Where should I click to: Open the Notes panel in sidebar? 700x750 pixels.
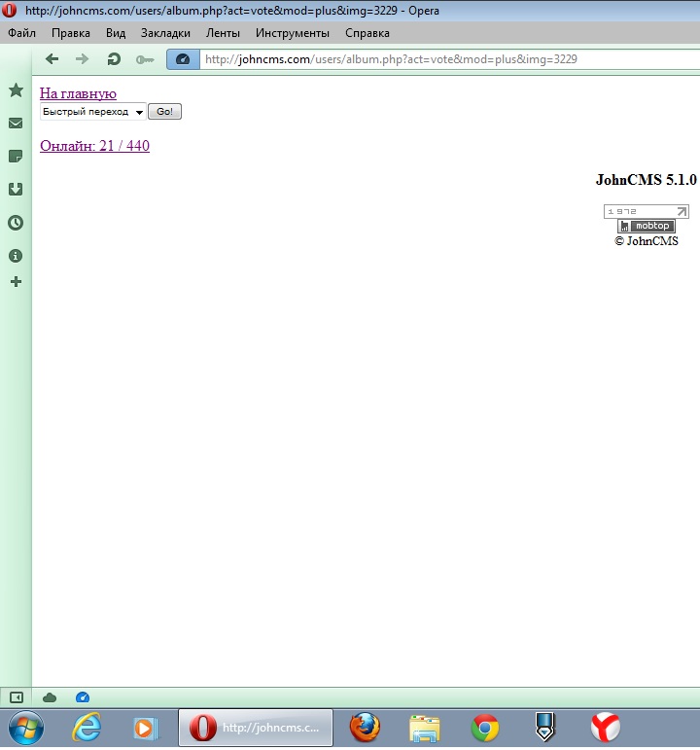point(16,157)
